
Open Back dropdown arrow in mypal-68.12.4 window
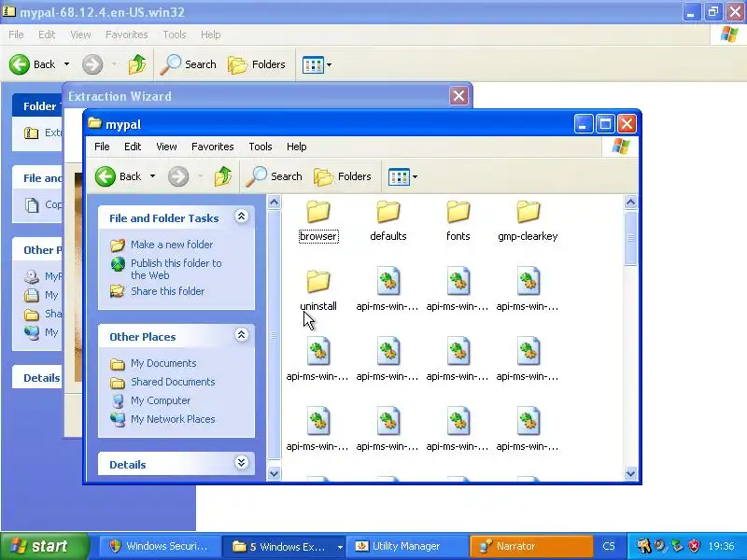(x=66, y=64)
